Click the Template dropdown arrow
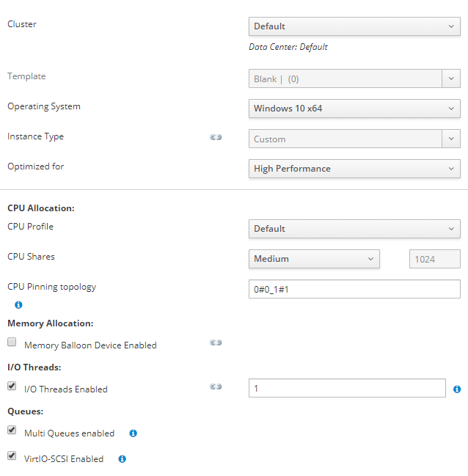The height and width of the screenshot is (476, 468). 451,78
